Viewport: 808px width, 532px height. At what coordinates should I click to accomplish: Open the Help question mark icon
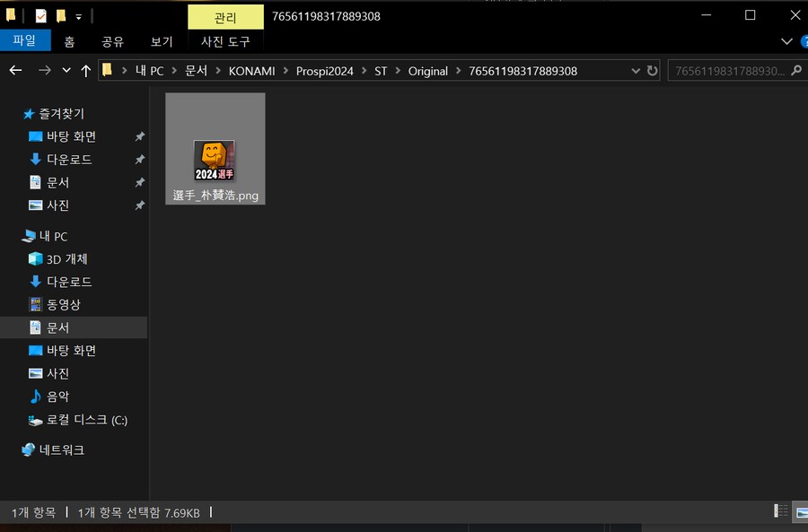(x=802, y=41)
